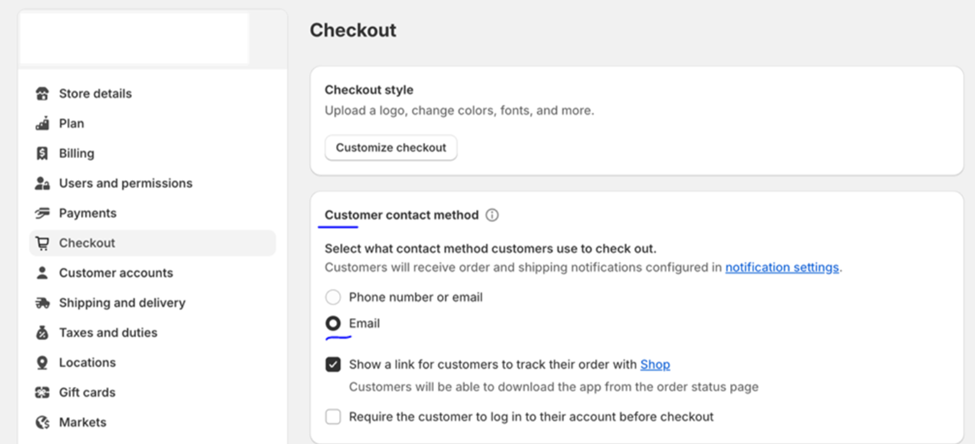Click the Store details storefront icon
Image resolution: width=975 pixels, height=444 pixels.
(x=42, y=94)
